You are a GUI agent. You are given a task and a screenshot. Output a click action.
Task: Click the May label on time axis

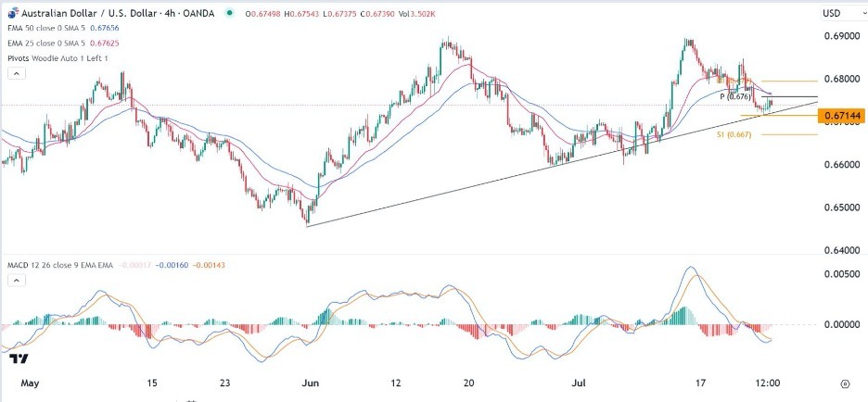click(31, 382)
